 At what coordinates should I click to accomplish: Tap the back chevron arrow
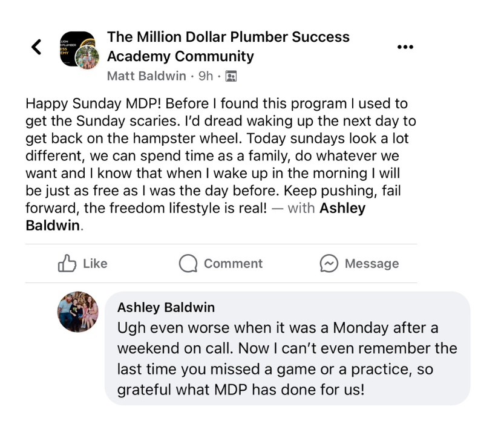[37, 47]
